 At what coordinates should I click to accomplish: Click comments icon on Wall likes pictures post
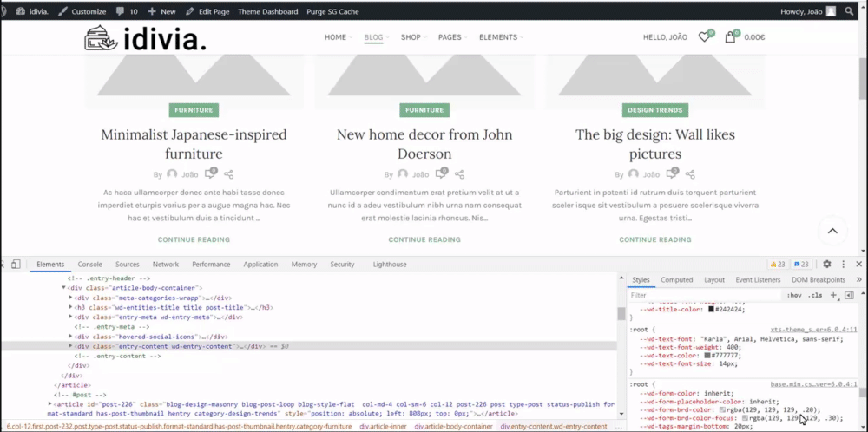point(672,173)
